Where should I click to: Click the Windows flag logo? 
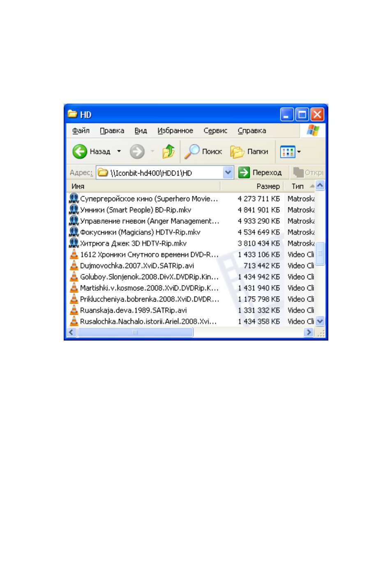313,130
